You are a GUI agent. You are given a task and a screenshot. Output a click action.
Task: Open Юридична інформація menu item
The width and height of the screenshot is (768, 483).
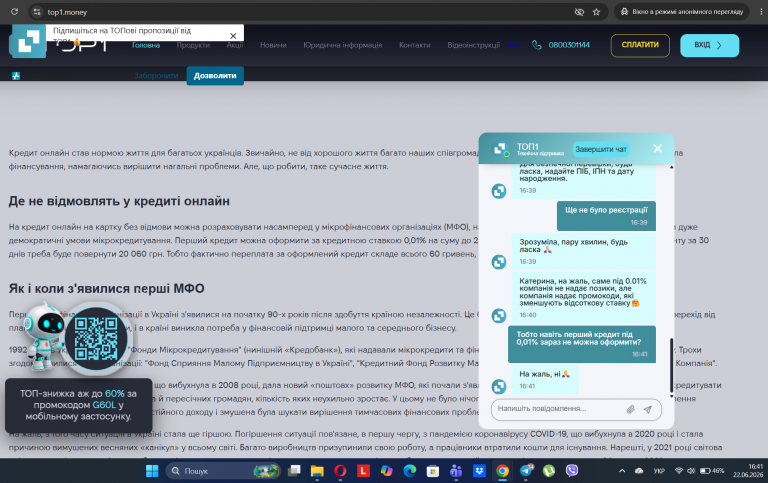(342, 45)
